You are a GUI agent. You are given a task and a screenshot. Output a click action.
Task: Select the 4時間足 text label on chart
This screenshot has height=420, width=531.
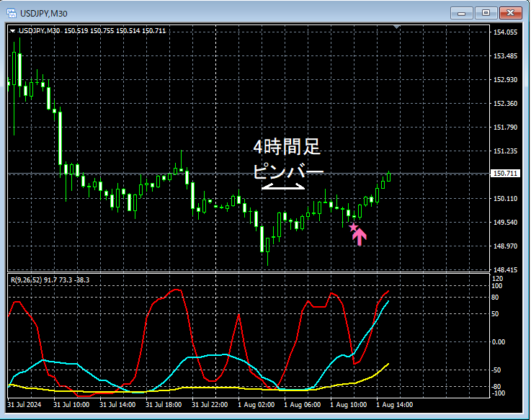(x=287, y=147)
